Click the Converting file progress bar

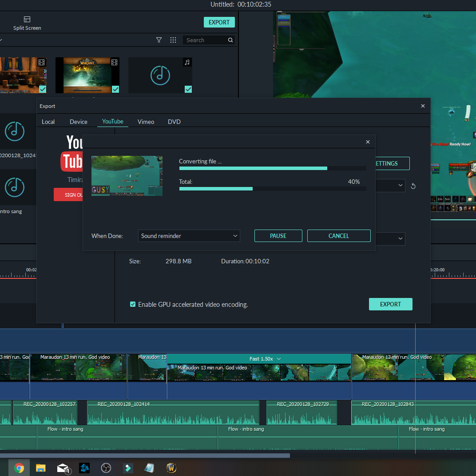point(272,168)
